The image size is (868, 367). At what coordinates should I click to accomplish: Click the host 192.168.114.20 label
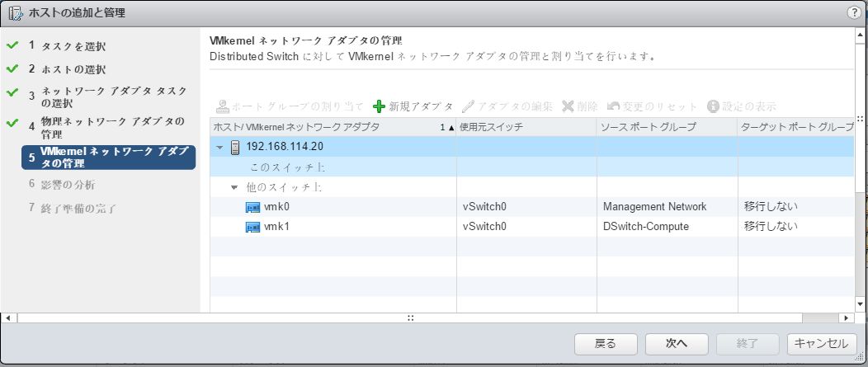[x=285, y=147]
